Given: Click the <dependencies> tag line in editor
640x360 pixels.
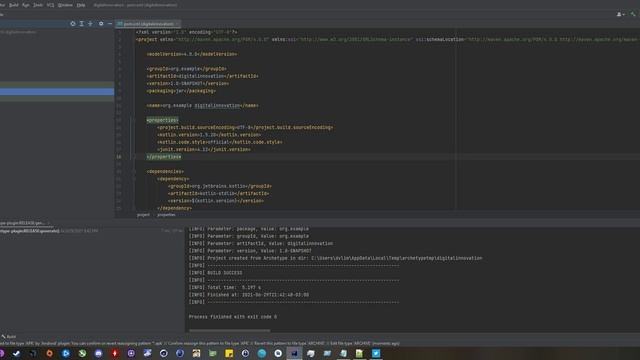Looking at the screenshot, I should coord(165,171).
